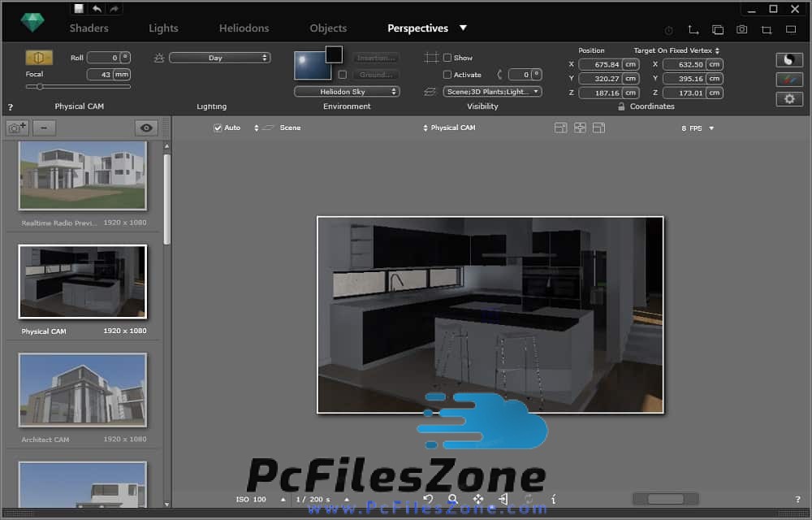812x520 pixels.
Task: Click the camera render icon at top right
Action: 741,29
